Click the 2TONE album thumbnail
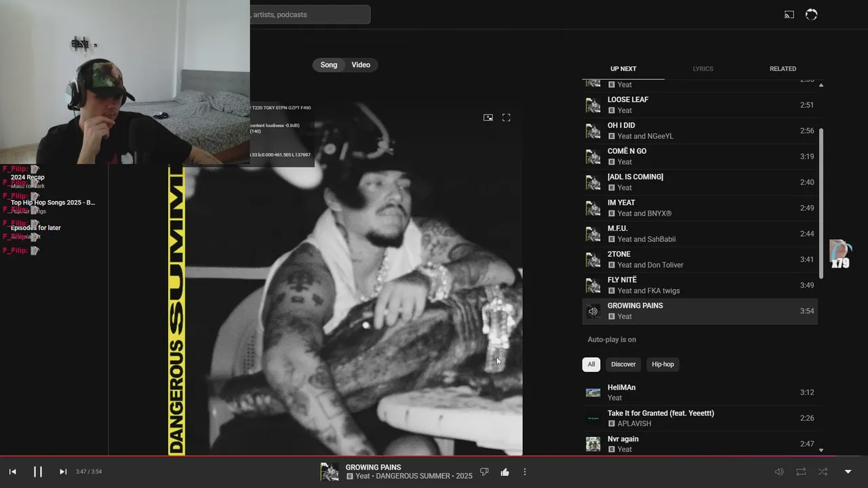This screenshot has height=488, width=868. click(593, 260)
